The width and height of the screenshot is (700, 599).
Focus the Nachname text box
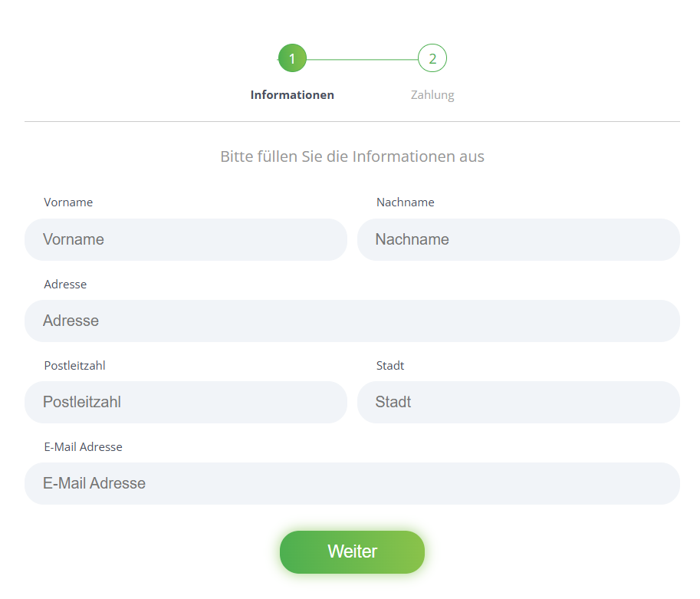point(518,239)
